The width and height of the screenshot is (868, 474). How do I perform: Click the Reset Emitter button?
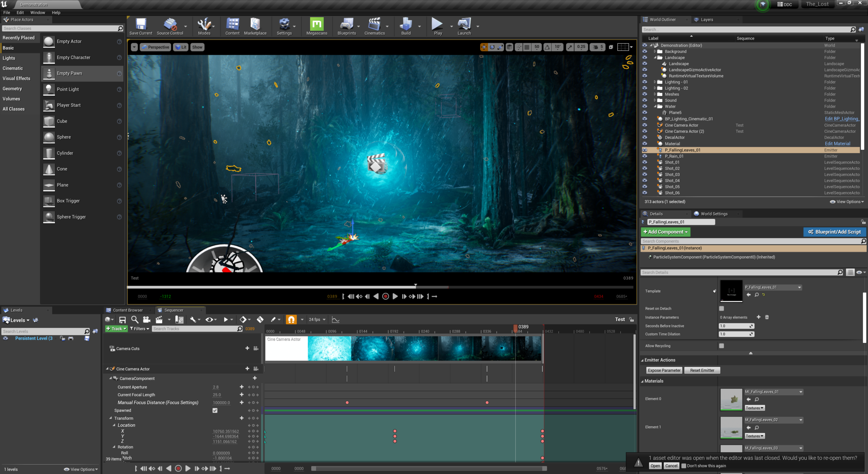point(702,371)
